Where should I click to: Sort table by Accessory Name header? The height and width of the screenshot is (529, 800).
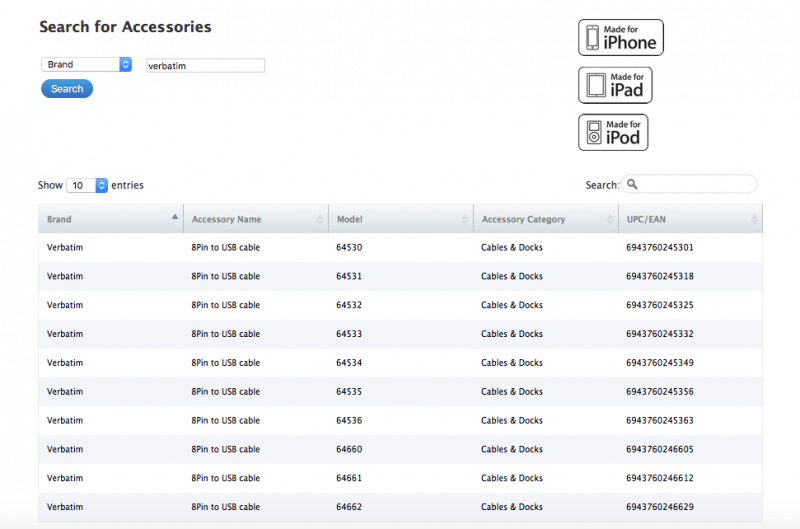click(x=256, y=219)
